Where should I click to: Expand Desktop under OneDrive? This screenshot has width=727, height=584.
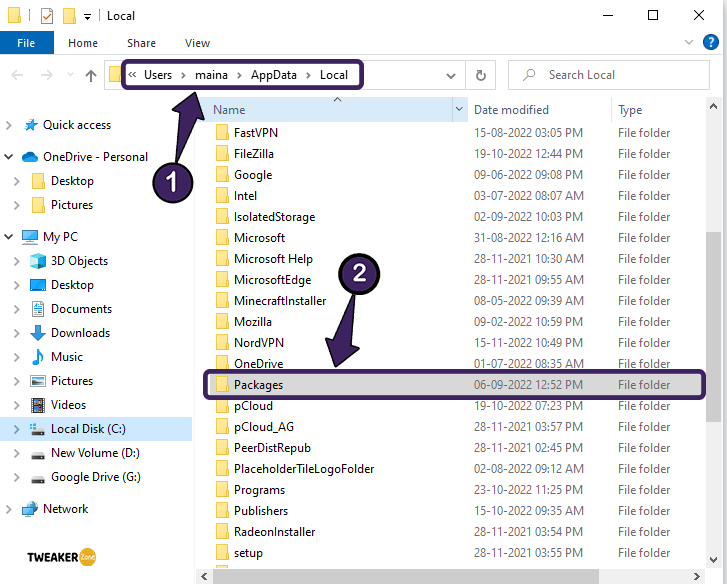(x=17, y=181)
